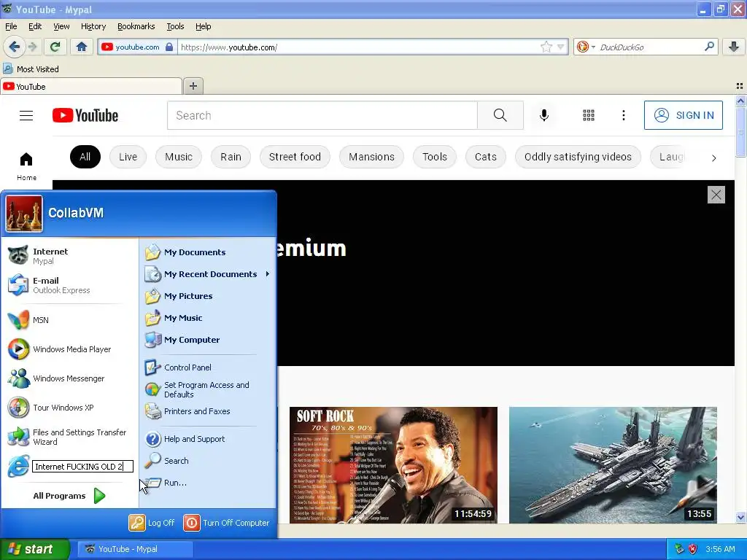Screen dimensions: 747x560
Task: Click the YouTube search input field
Action: (322, 115)
